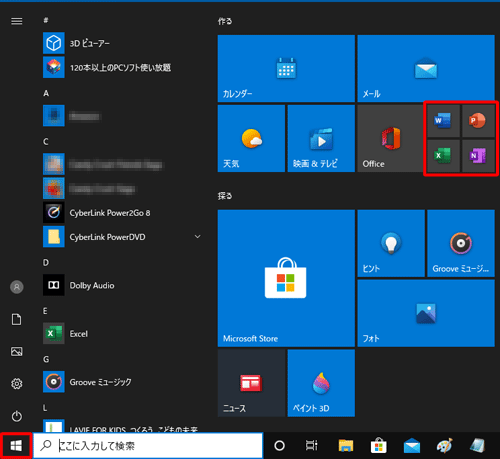Viewport: 500px width, 459px height.
Task: Open the ペイント 3D tile
Action: click(x=321, y=383)
